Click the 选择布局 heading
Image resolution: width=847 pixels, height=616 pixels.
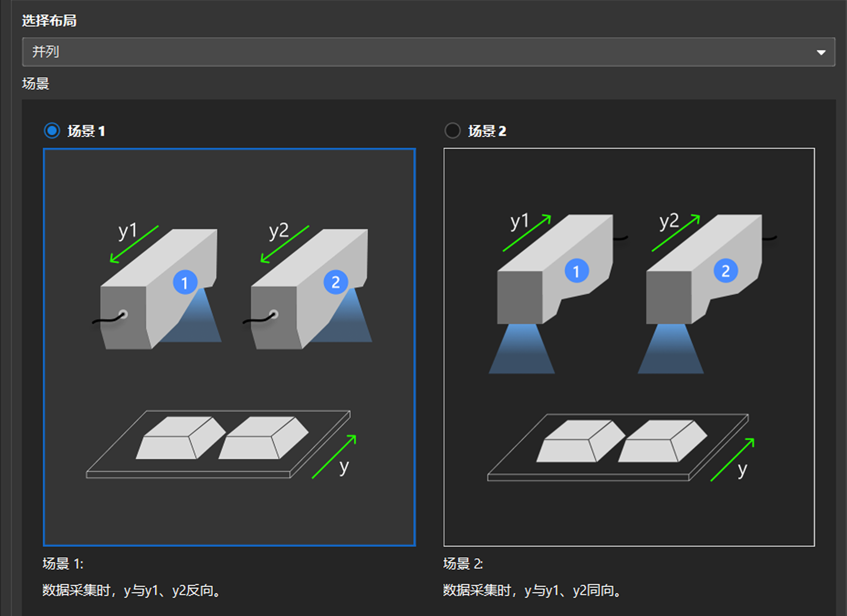click(x=49, y=21)
